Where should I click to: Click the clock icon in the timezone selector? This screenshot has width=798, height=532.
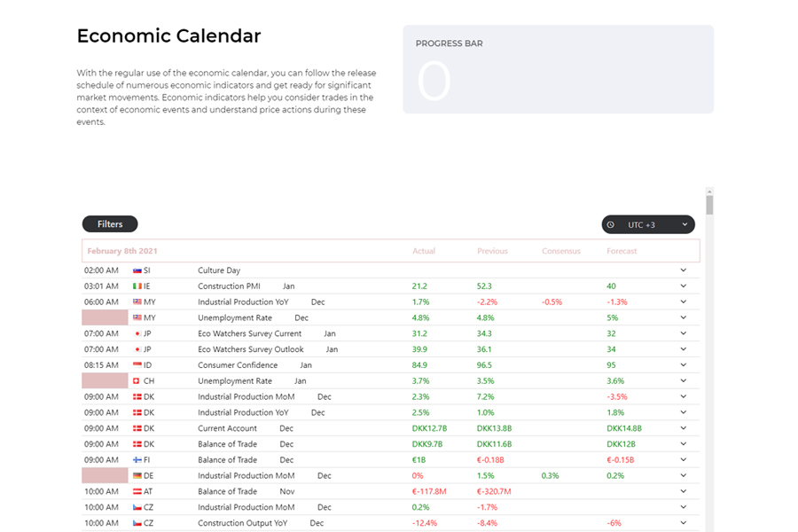[x=611, y=225]
